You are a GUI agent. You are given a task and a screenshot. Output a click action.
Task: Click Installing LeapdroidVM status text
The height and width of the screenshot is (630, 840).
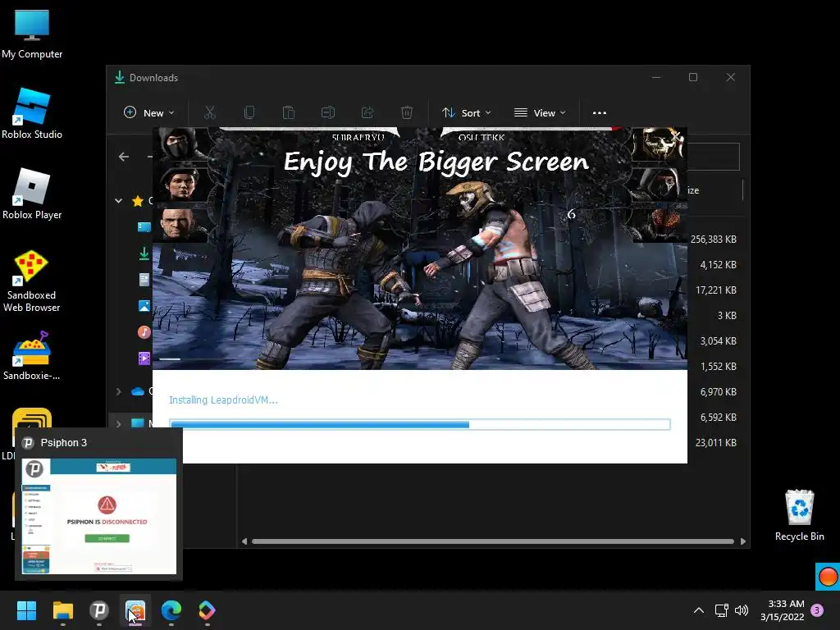[223, 399]
